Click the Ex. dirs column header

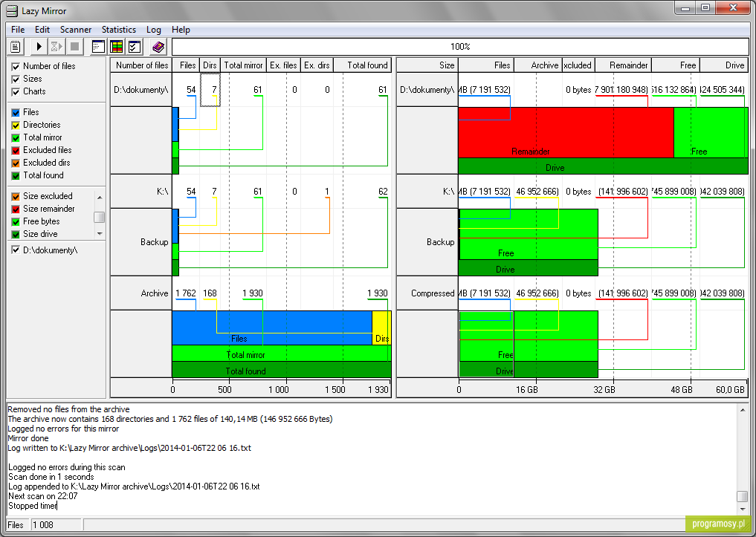click(x=317, y=65)
